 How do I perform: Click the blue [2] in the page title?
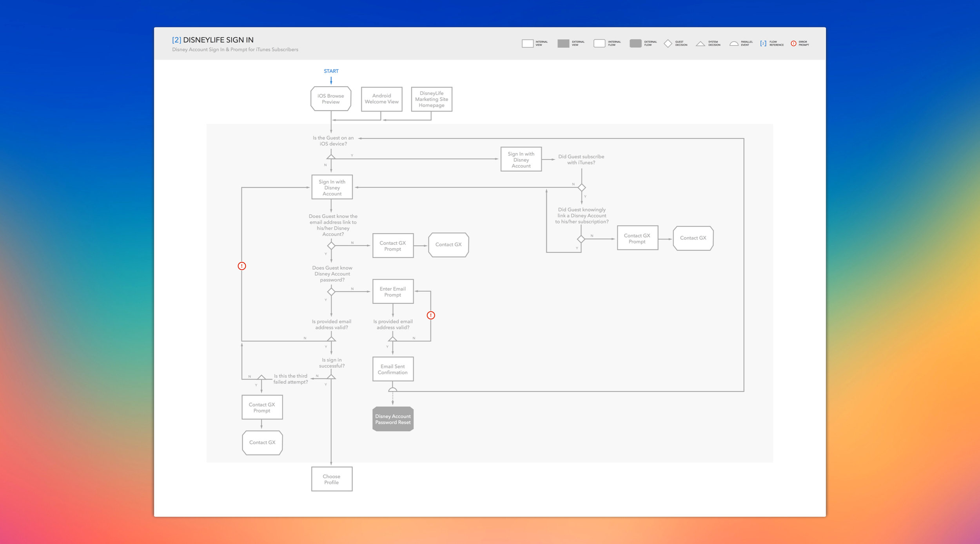tap(177, 40)
